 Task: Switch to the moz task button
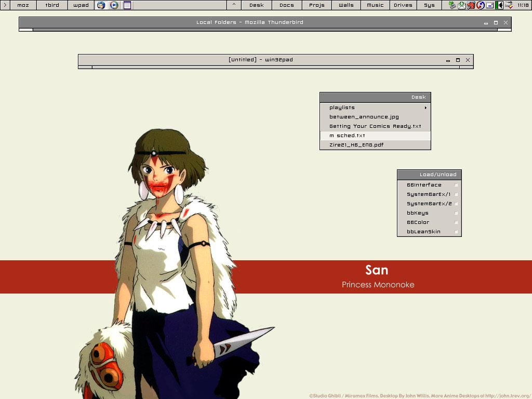pos(23,5)
